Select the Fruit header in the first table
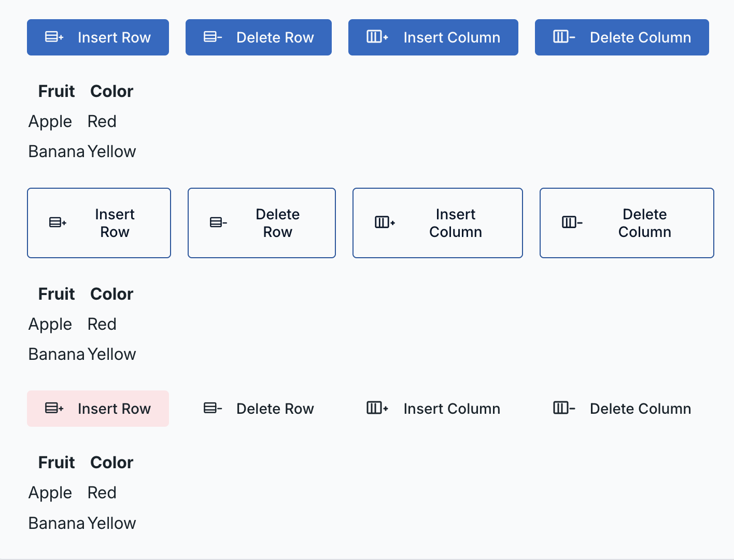The height and width of the screenshot is (560, 734). pos(57,91)
